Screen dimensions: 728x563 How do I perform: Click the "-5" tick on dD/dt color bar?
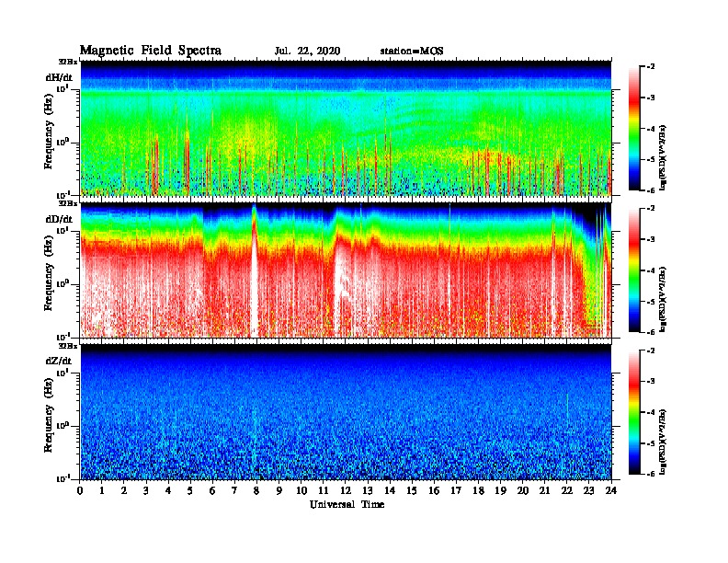tap(651, 302)
